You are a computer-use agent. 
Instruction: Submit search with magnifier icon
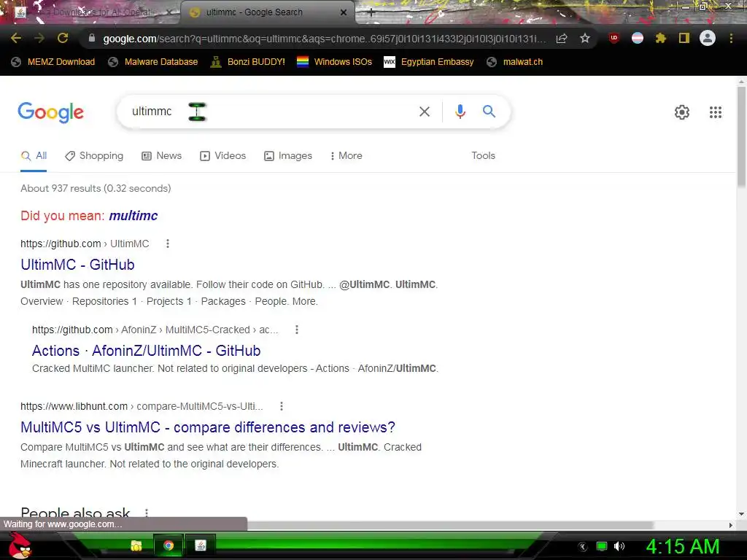pyautogui.click(x=489, y=112)
